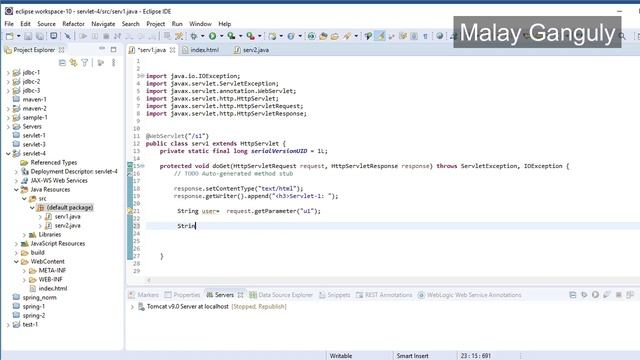Screen dimensions: 640x360
Task: Open the Source menu
Action: 47,24
